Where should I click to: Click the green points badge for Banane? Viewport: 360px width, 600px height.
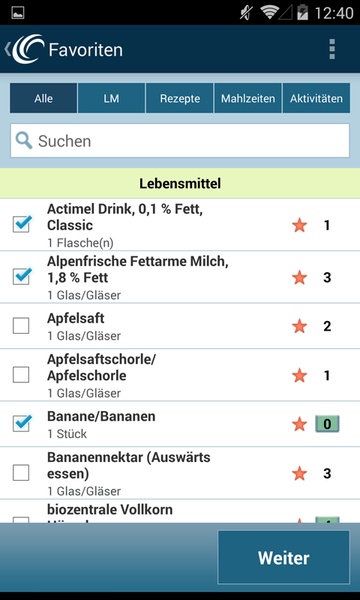point(327,424)
